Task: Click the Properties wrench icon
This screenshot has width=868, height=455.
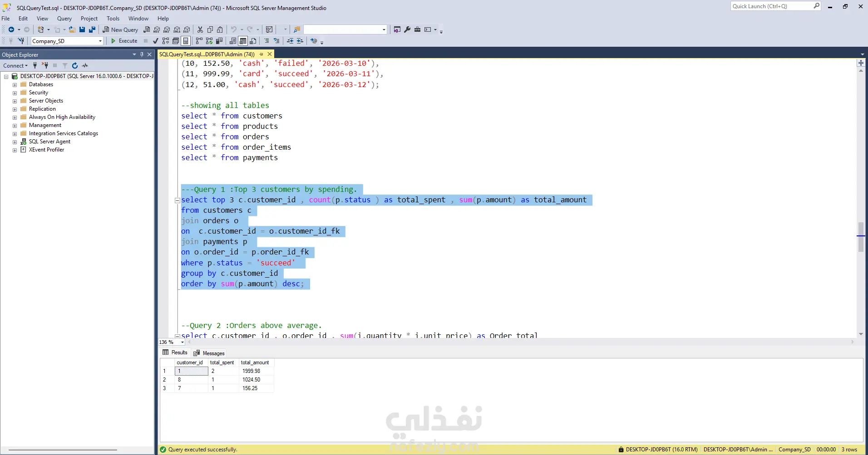Action: 407,29
